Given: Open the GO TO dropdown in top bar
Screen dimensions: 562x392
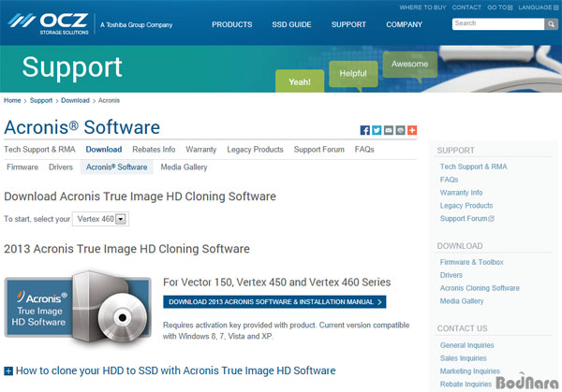Looking at the screenshot, I should pos(499,7).
